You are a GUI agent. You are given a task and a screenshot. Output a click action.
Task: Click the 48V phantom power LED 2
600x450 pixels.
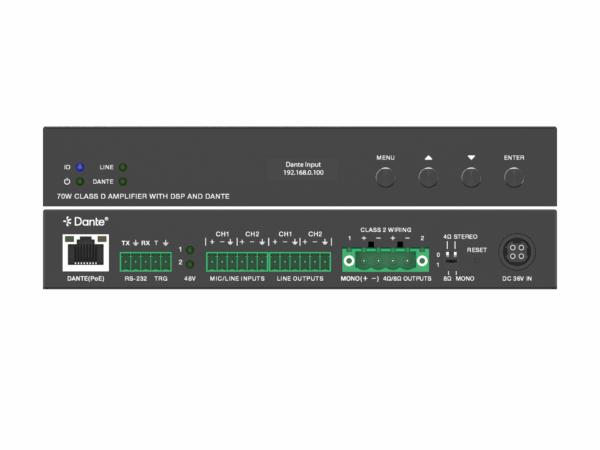[x=190, y=263]
